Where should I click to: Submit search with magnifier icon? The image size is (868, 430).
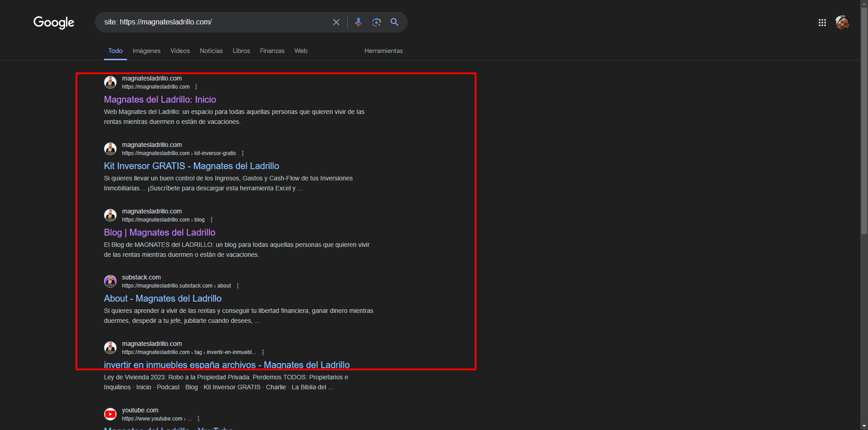pos(395,22)
